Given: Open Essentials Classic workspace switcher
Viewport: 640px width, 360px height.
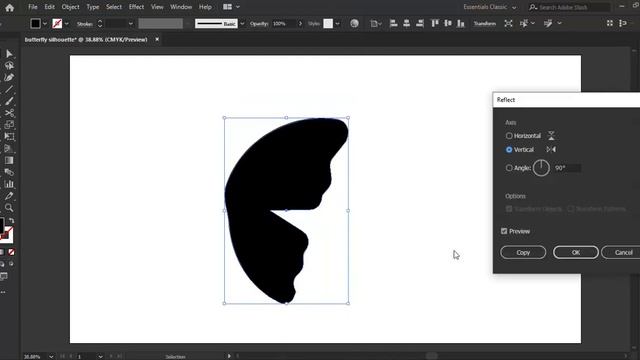Looking at the screenshot, I should point(489,7).
